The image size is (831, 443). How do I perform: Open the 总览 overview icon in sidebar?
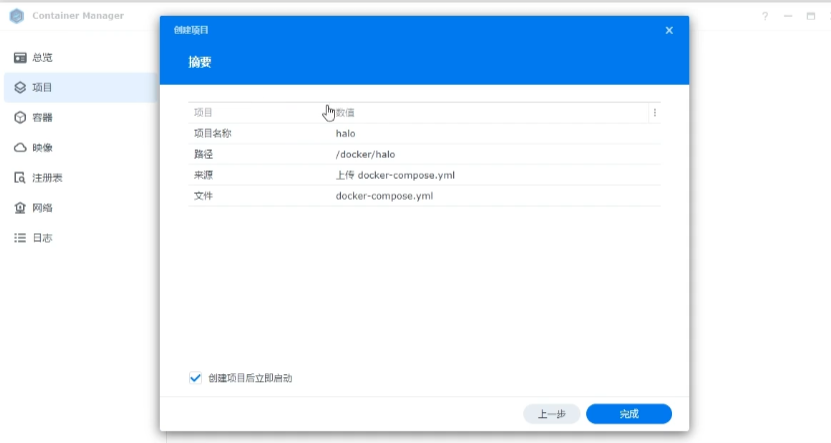20,58
